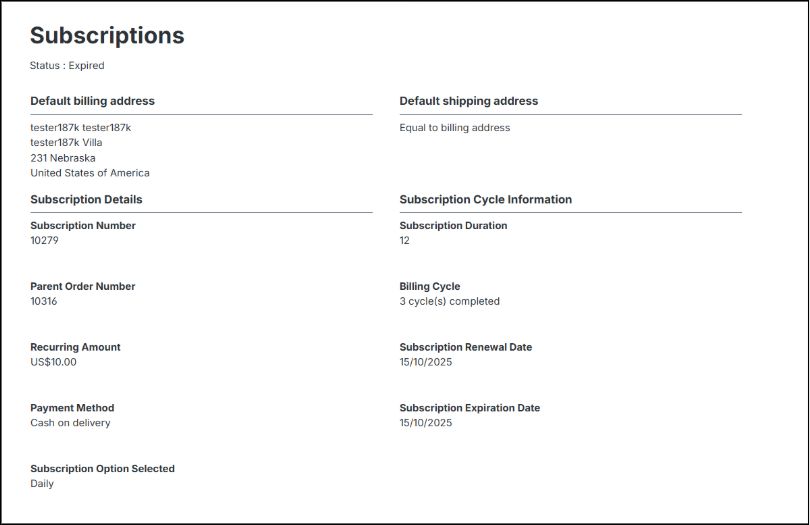
Task: Click the Subscriptions page heading
Action: point(107,35)
